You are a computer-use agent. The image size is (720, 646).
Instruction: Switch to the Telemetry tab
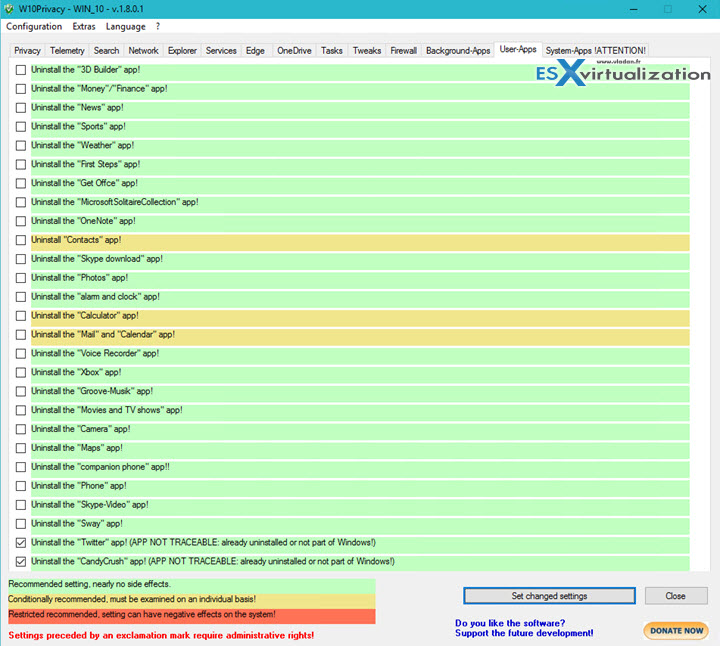click(x=67, y=51)
